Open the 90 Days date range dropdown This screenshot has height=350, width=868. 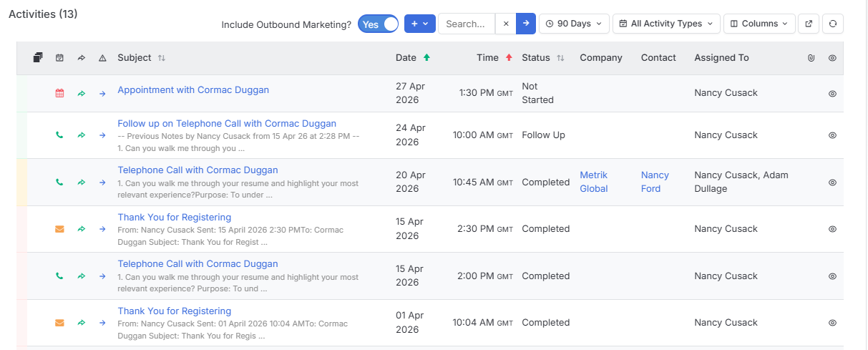point(574,24)
